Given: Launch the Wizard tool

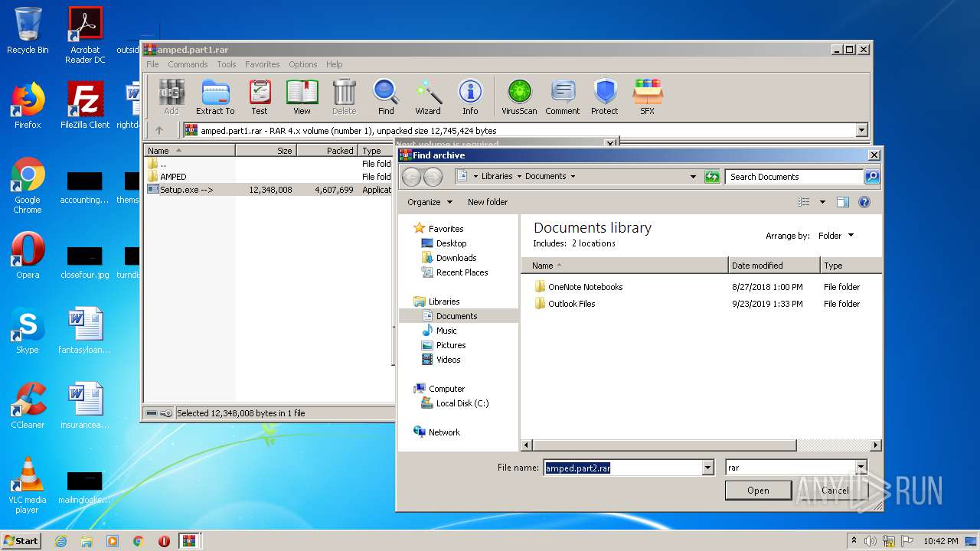Looking at the screenshot, I should point(428,97).
